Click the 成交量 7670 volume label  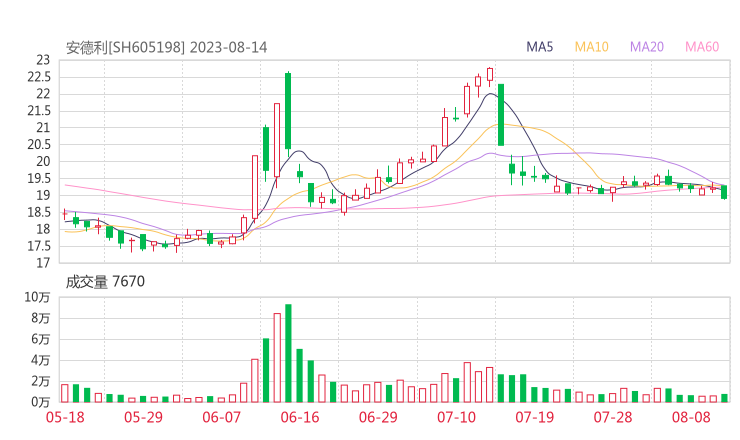tap(105, 282)
